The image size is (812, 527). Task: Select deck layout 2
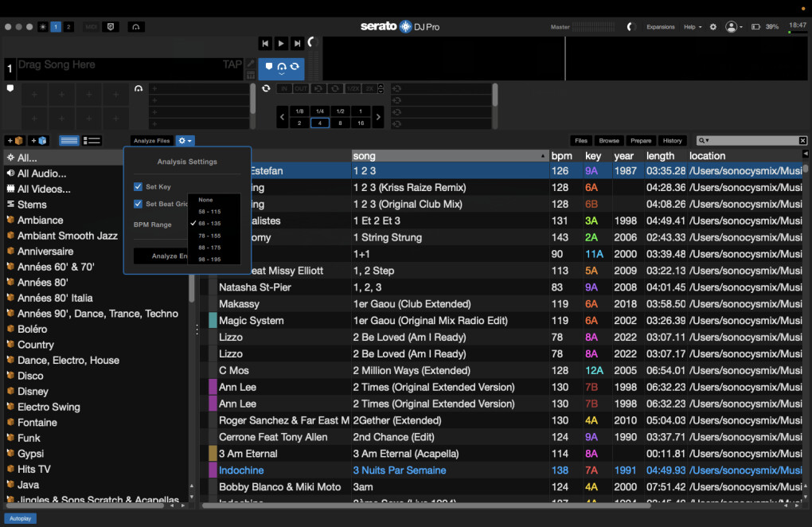coord(68,27)
